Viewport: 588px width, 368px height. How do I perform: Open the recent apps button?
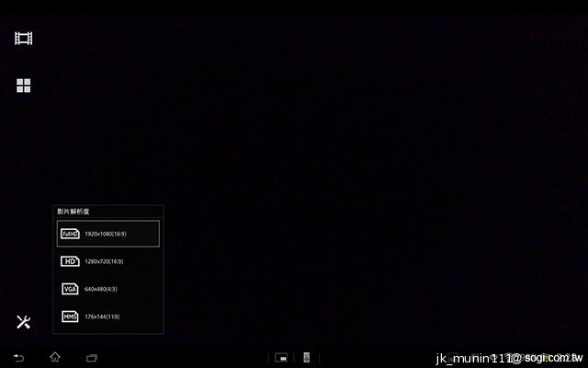tap(92, 358)
